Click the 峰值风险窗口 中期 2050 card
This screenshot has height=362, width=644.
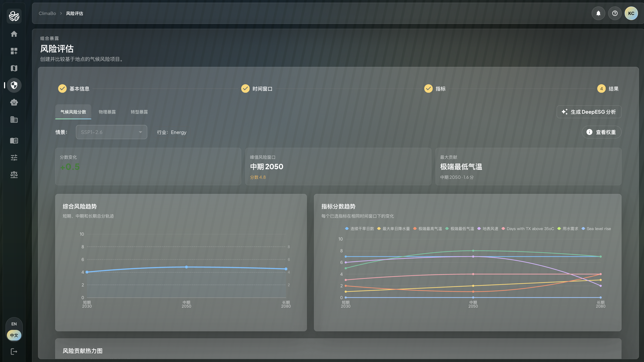coord(338,166)
